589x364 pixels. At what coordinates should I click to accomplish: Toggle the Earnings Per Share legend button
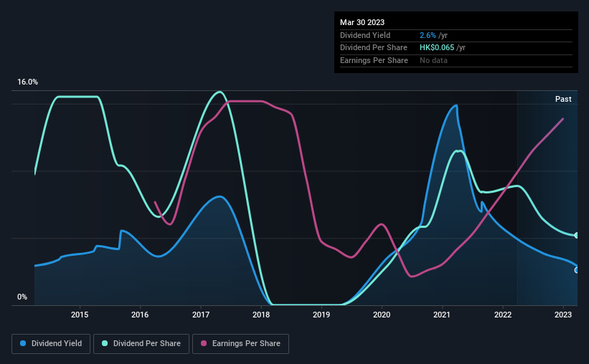click(x=240, y=344)
